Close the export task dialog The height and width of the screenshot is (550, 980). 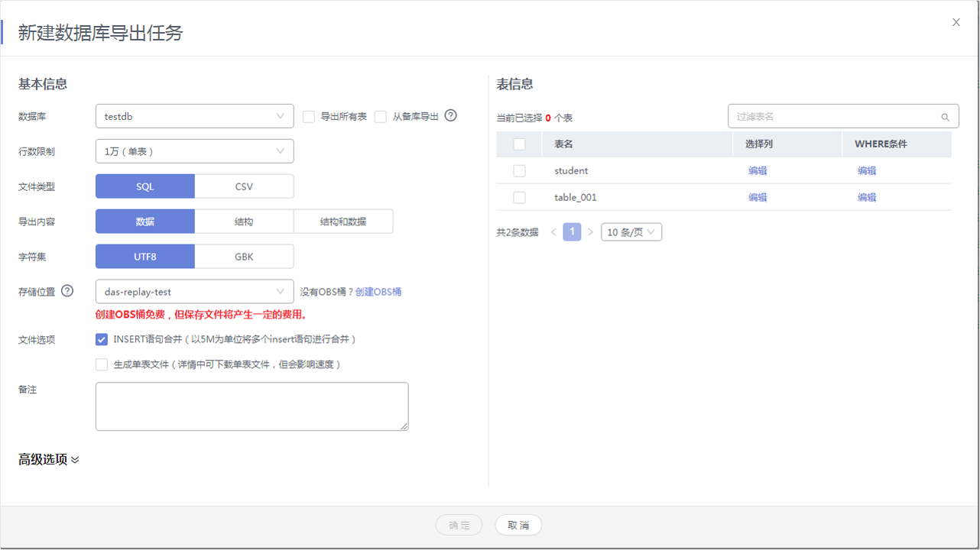tap(956, 22)
